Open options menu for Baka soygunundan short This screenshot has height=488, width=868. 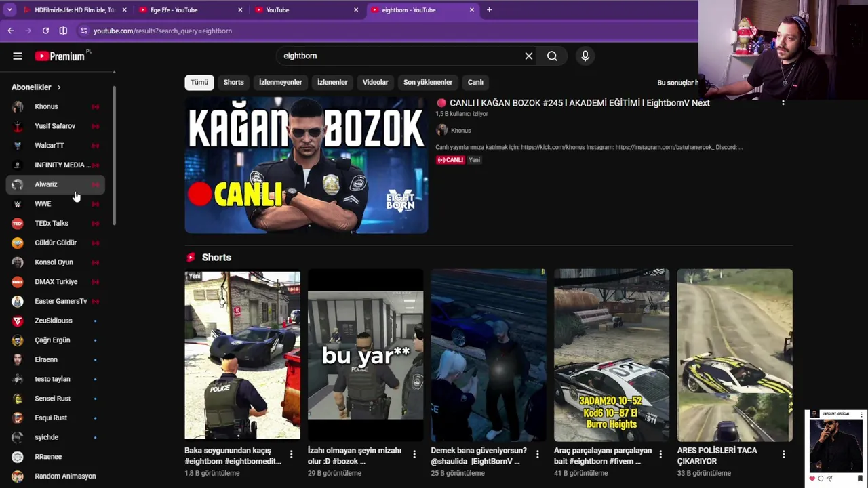291,454
